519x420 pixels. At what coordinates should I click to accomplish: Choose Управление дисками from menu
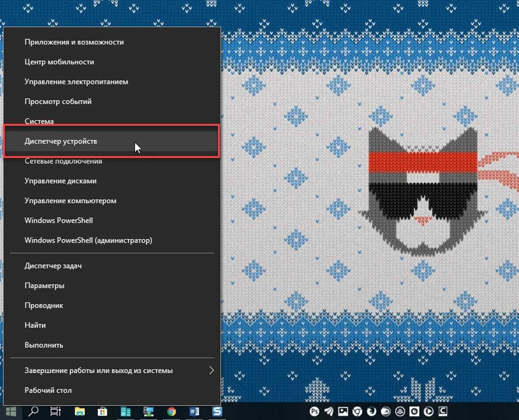pyautogui.click(x=61, y=181)
